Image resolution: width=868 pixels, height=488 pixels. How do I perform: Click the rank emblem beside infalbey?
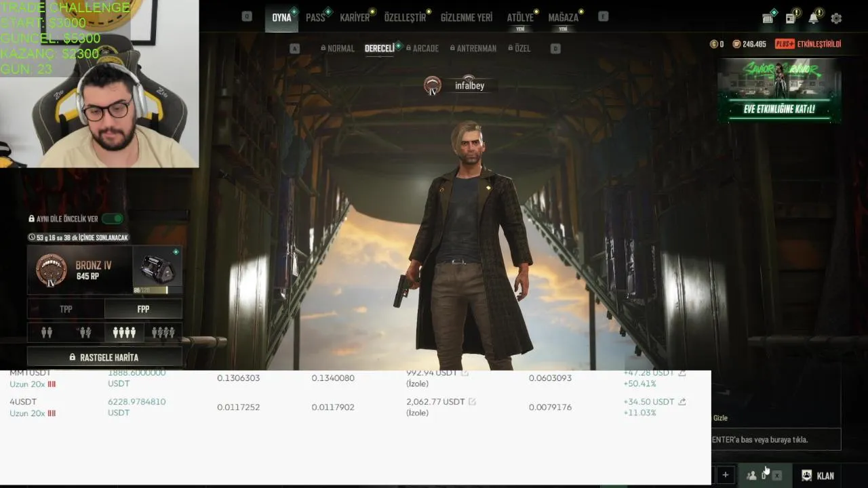433,85
